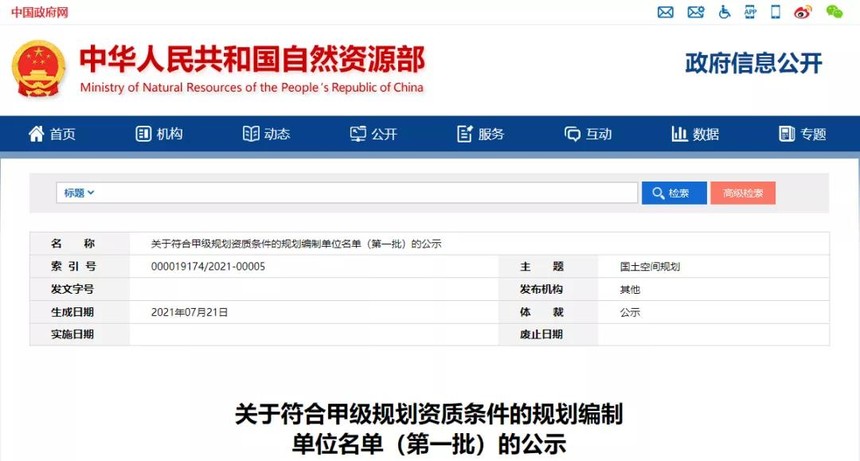
Task: Click the edit-document icon beside 服务
Action: coord(465,134)
